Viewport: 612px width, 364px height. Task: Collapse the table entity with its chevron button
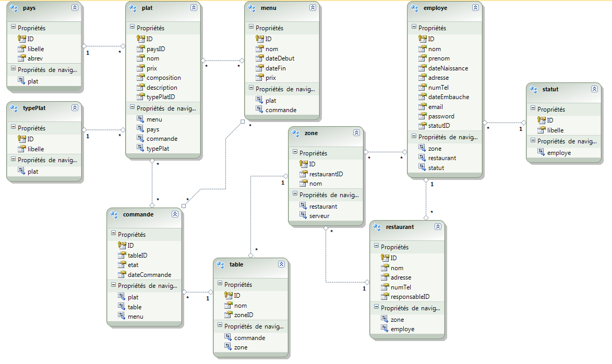281,264
